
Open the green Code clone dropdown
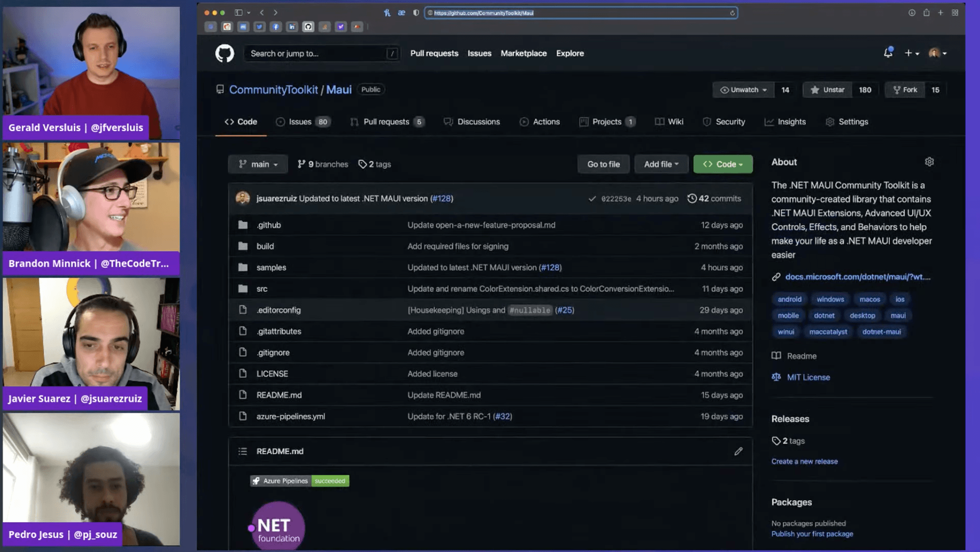(x=723, y=164)
